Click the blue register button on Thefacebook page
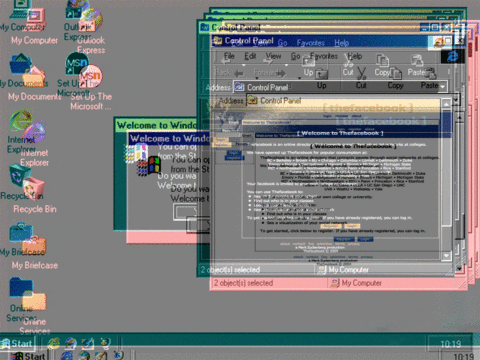 tap(344, 239)
